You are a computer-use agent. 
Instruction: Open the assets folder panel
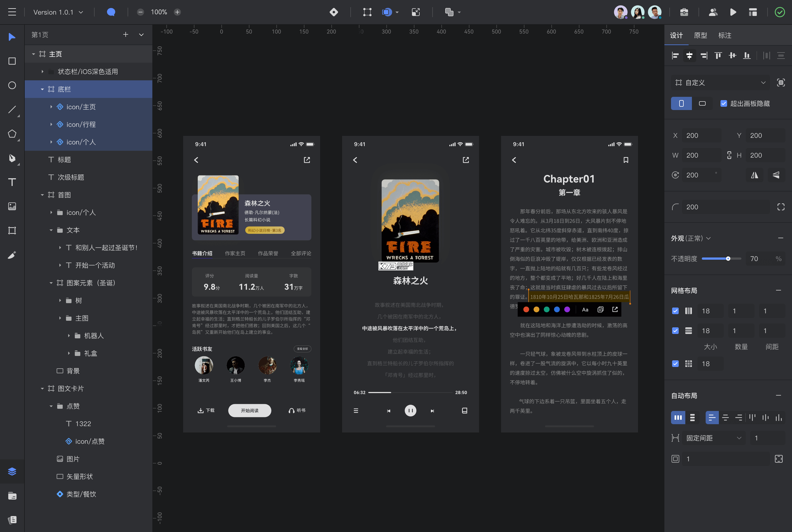click(12, 496)
